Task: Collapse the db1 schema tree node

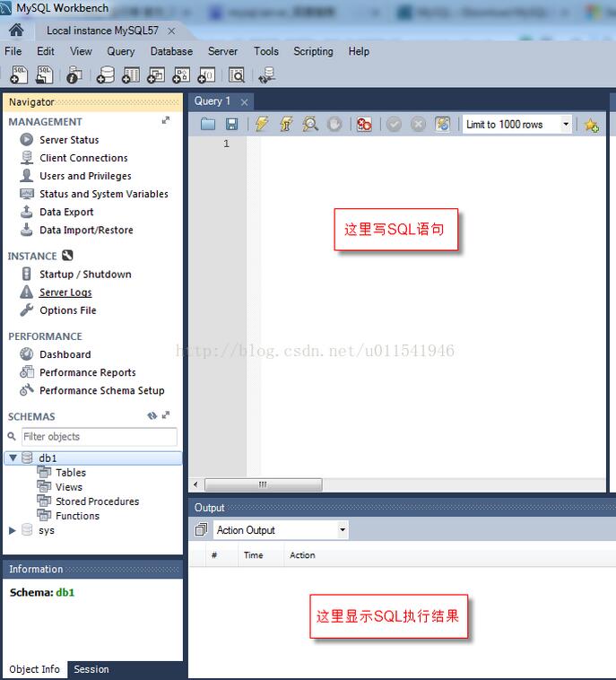Action: (x=13, y=458)
